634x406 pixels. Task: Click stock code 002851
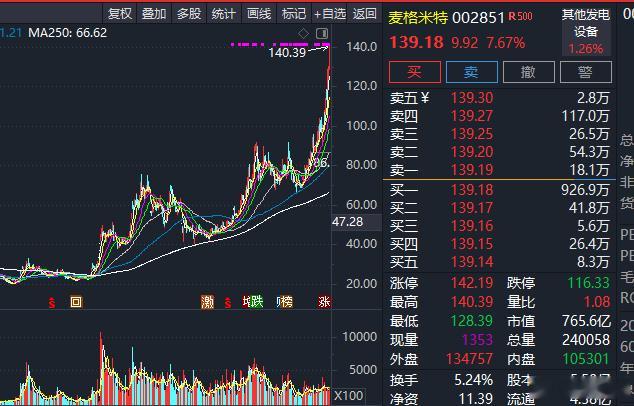coord(478,17)
